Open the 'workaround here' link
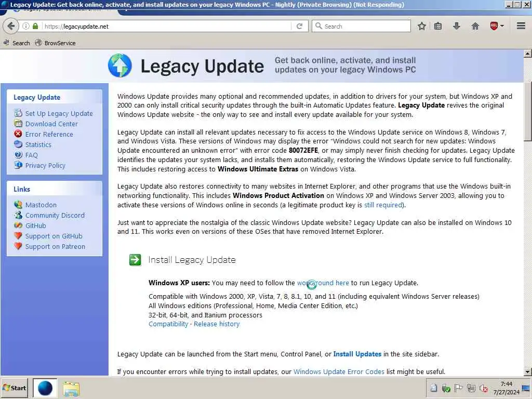 tap(323, 283)
